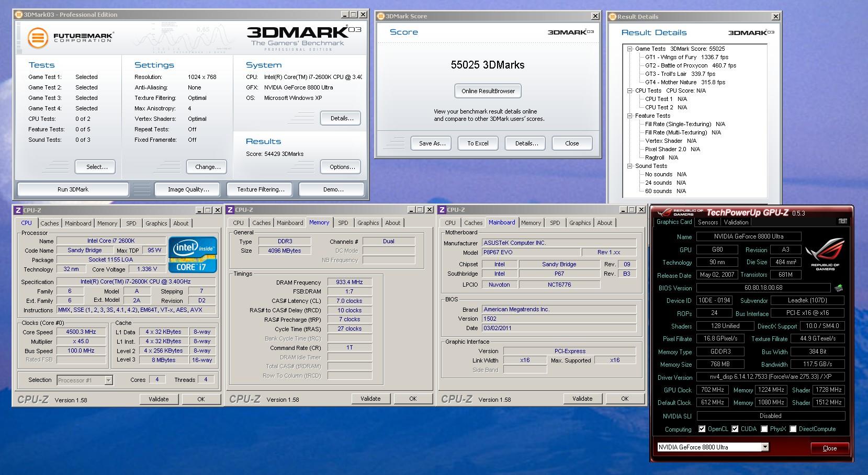Click the title icon of the CPU-Z Mainboard-tab window
868x475 pixels.
click(x=442, y=210)
